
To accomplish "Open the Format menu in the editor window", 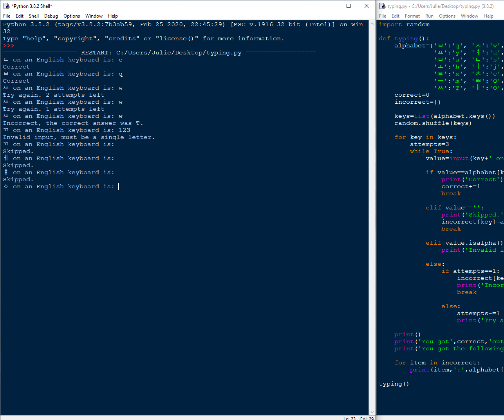I will pyautogui.click(x=412, y=16).
